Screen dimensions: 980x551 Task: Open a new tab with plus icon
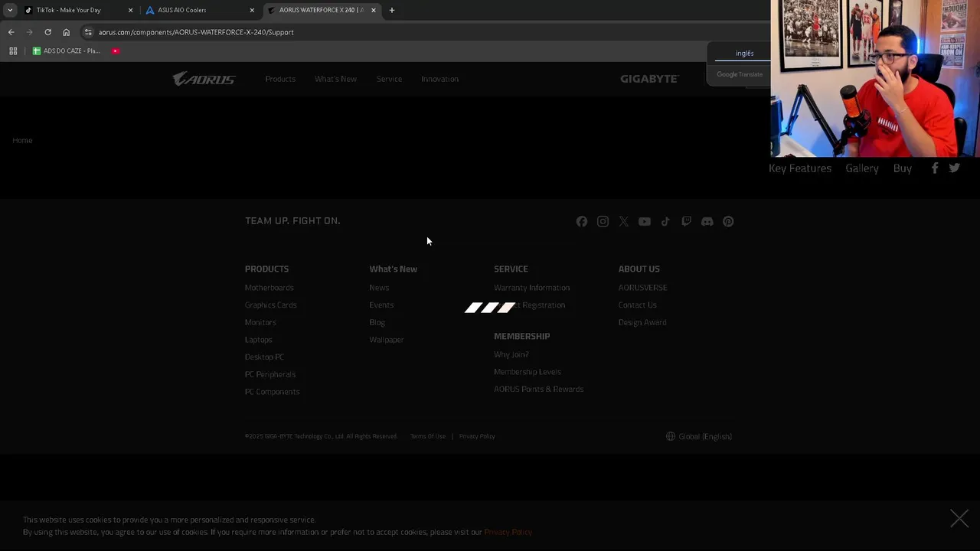392,10
